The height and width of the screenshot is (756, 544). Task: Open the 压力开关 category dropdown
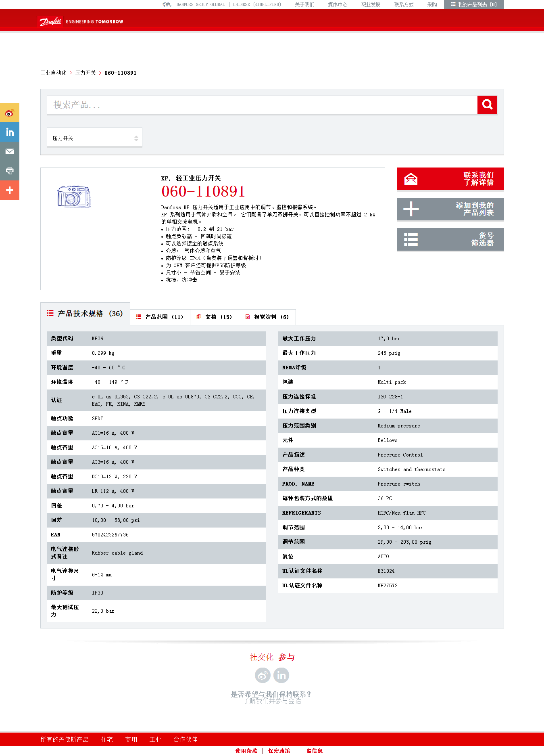coord(95,138)
